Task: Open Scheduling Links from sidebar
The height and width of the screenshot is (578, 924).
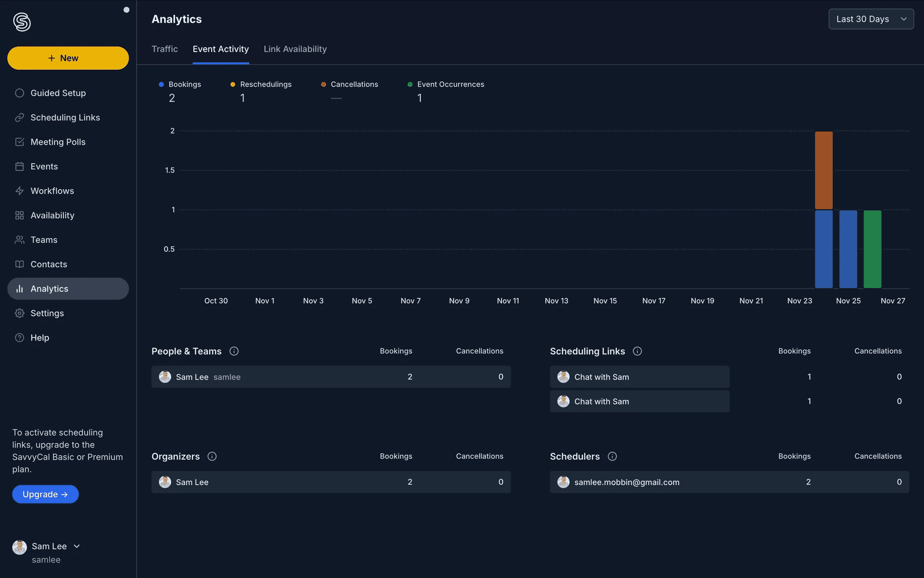Action: click(x=65, y=118)
